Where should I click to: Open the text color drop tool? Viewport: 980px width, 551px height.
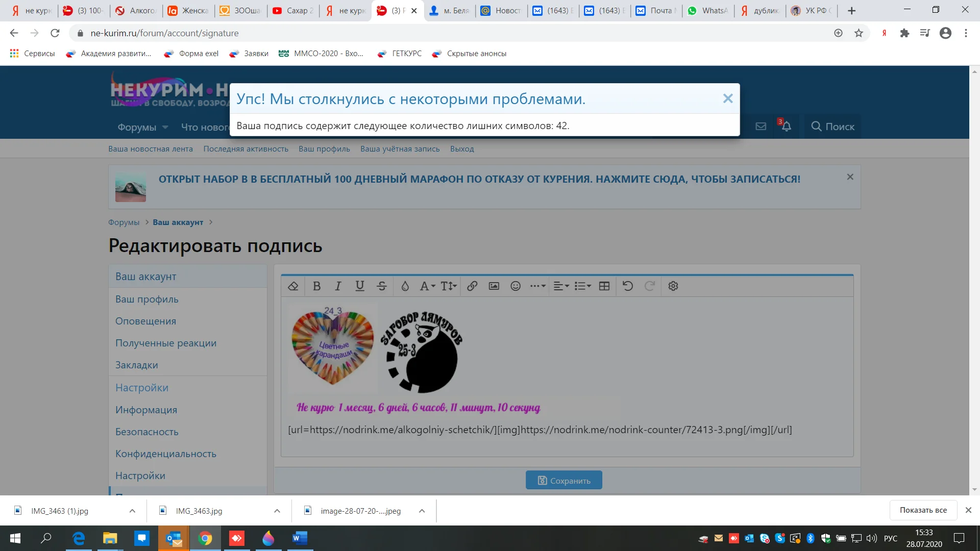pyautogui.click(x=405, y=286)
